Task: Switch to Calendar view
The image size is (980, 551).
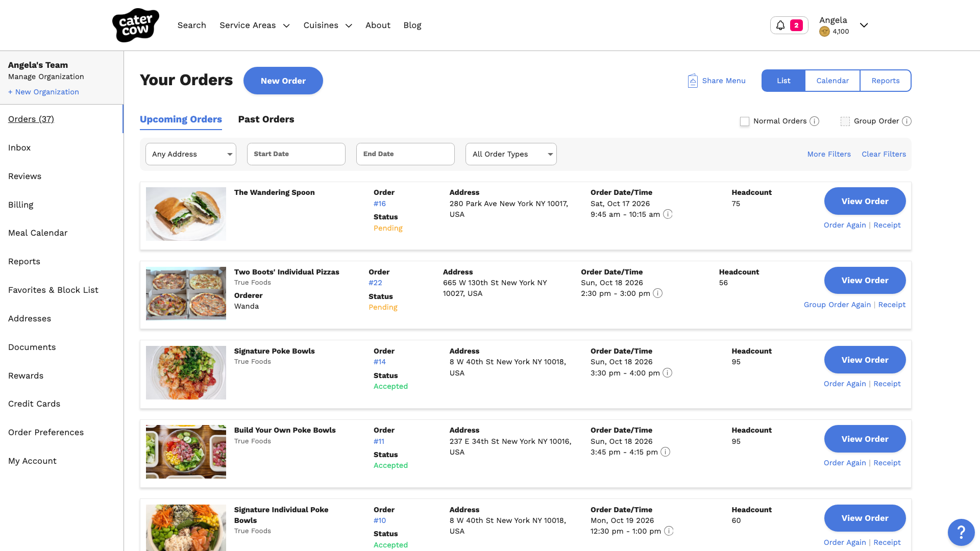Action: 832,81
